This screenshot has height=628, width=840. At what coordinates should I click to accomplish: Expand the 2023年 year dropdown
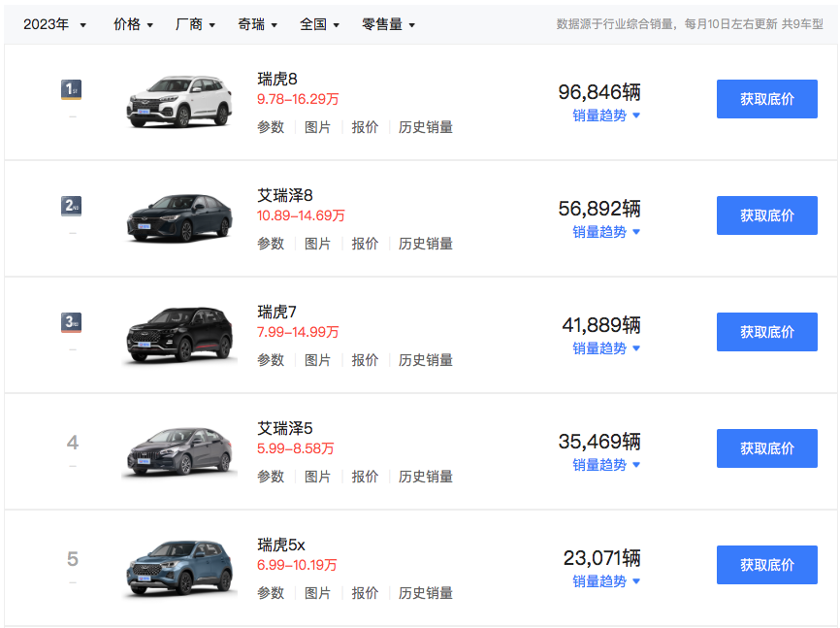click(x=55, y=24)
